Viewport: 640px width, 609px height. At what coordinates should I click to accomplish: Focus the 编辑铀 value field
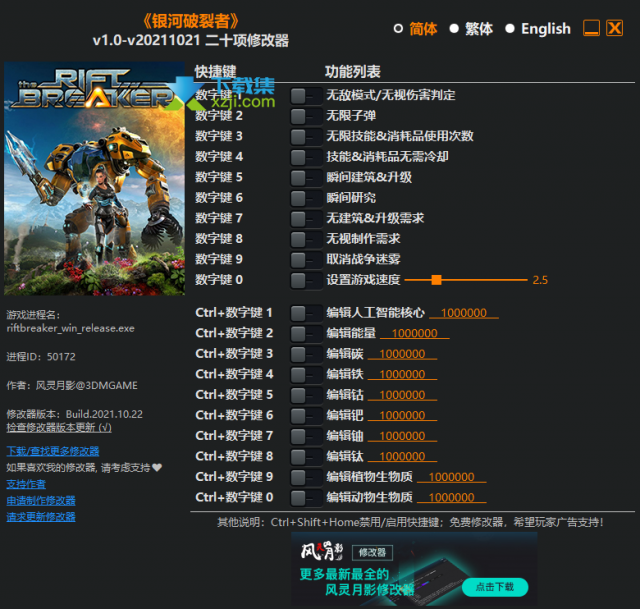402,436
